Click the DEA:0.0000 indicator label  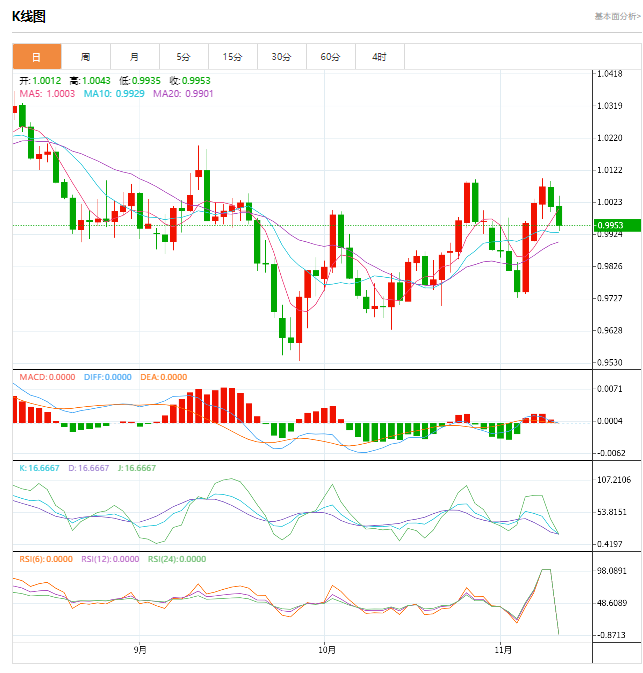(x=164, y=377)
